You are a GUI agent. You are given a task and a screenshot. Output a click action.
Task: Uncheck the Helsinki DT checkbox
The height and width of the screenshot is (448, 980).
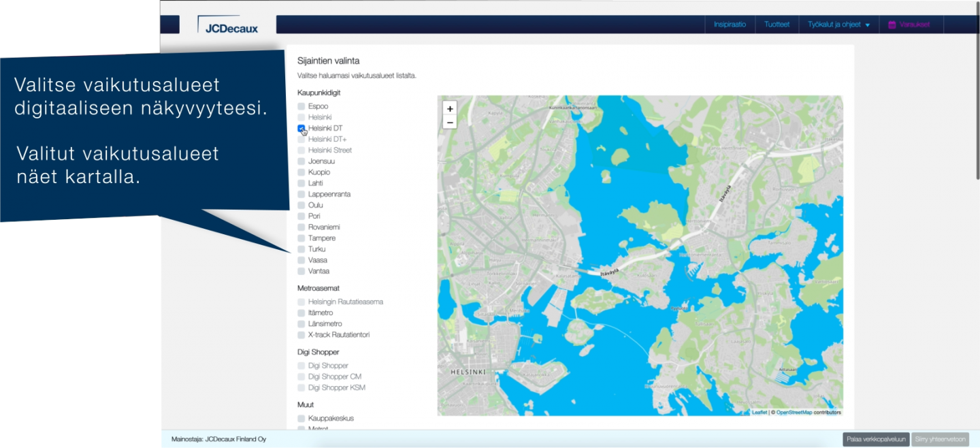pos(301,128)
